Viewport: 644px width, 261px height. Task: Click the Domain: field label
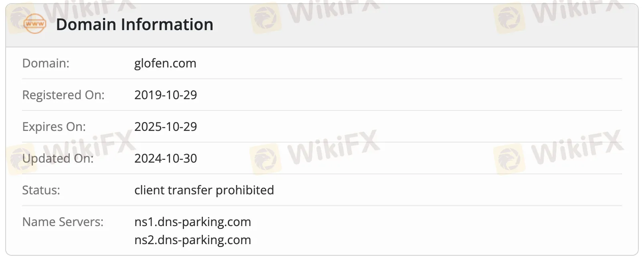pyautogui.click(x=46, y=63)
